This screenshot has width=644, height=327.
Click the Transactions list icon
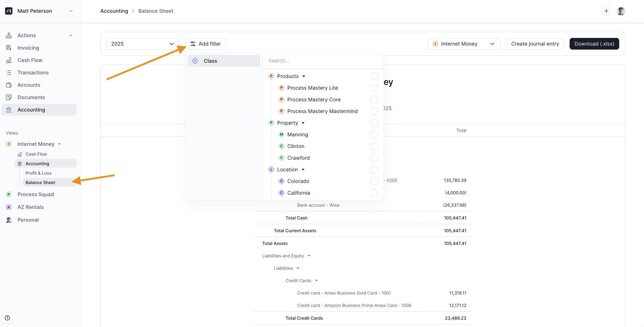pyautogui.click(x=9, y=73)
